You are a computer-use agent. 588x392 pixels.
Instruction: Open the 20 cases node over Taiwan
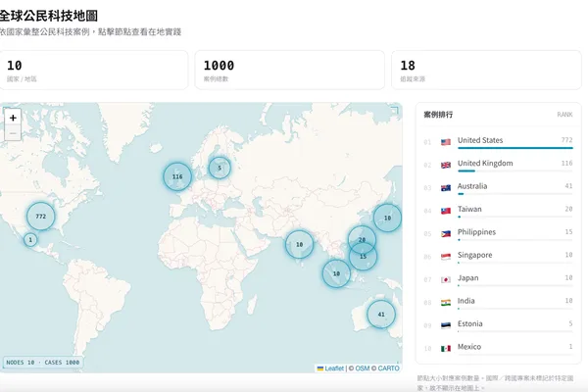(362, 239)
